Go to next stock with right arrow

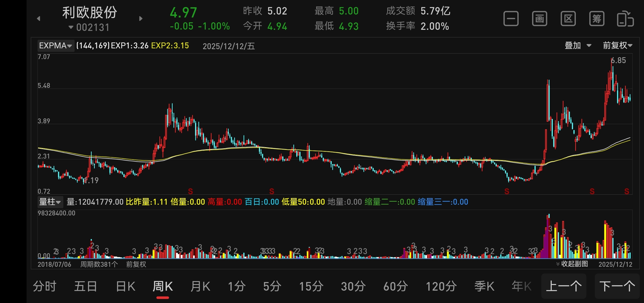141,19
